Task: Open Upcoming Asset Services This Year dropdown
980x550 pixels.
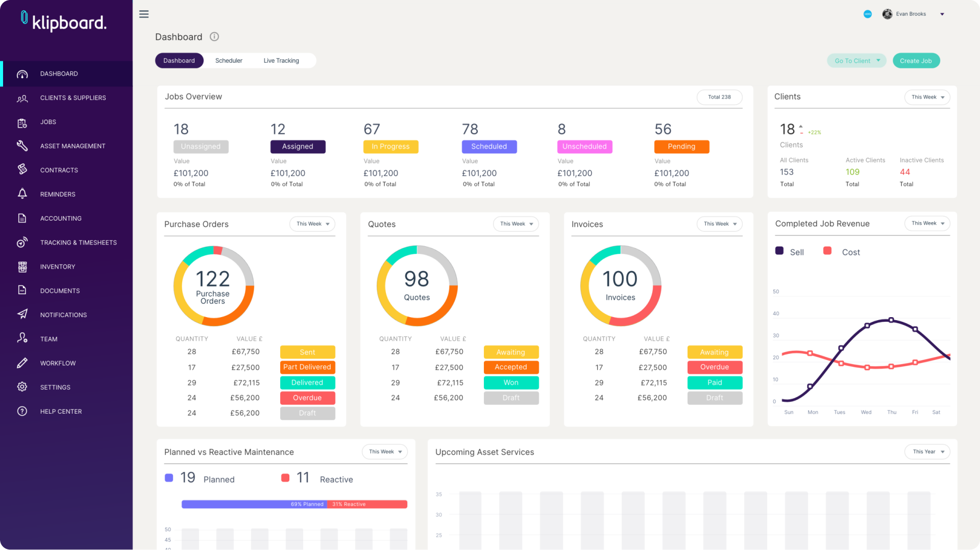Action: 927,451
